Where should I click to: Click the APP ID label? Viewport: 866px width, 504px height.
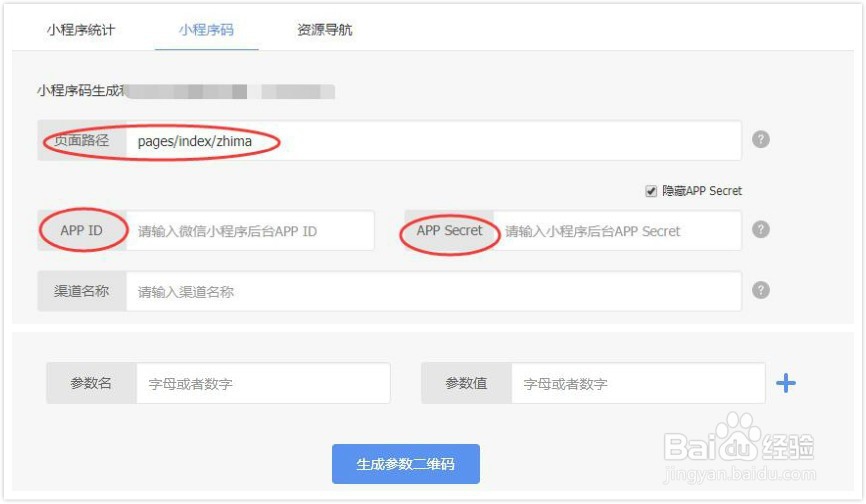click(82, 231)
